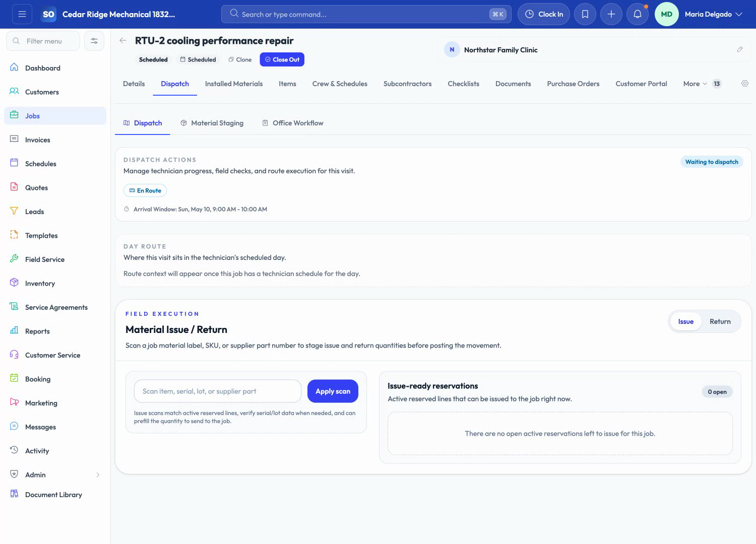Open tab settings gear icon
The height and width of the screenshot is (544, 756).
(x=745, y=84)
